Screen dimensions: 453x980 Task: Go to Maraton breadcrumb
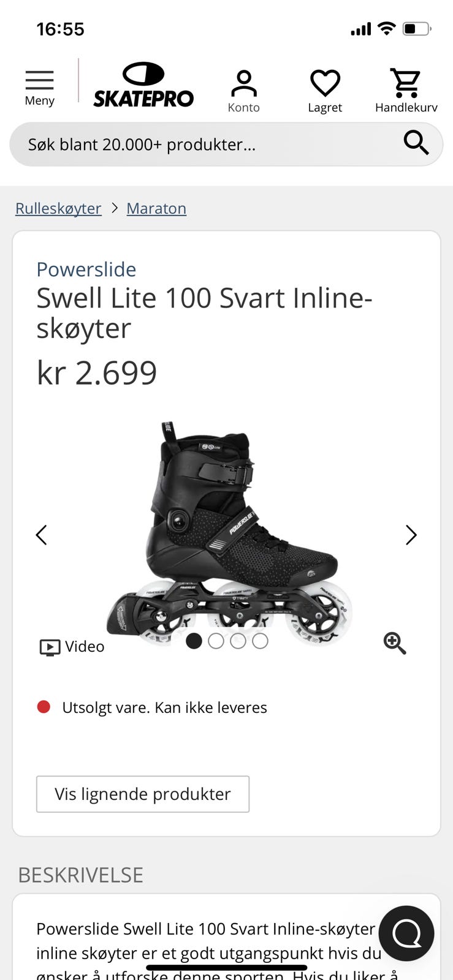pyautogui.click(x=156, y=208)
